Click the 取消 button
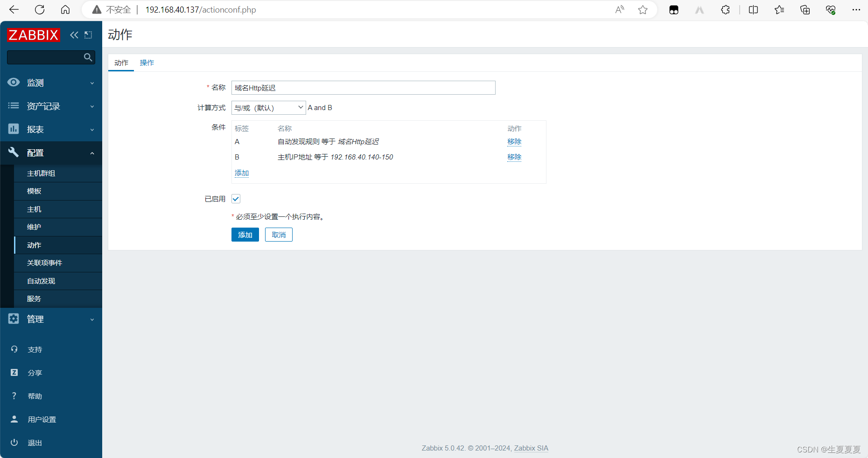The width and height of the screenshot is (868, 458). tap(279, 235)
